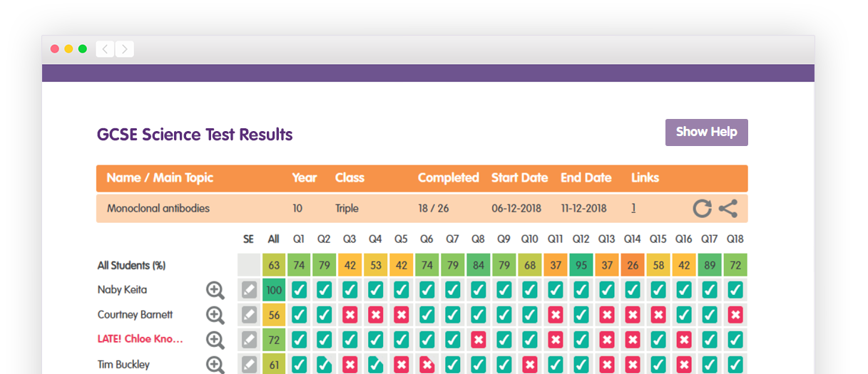Click Courtney Barnett's overall score 56
868x374 pixels.
point(274,315)
